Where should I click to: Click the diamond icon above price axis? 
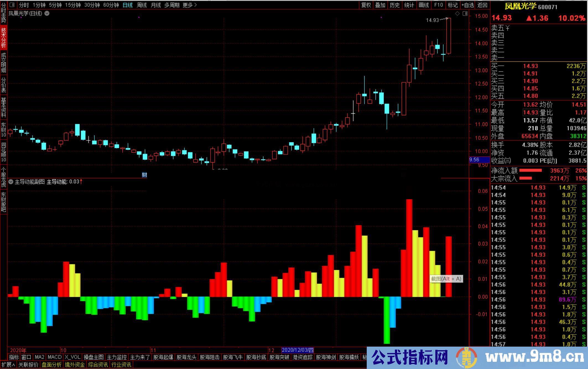pyautogui.click(x=457, y=14)
